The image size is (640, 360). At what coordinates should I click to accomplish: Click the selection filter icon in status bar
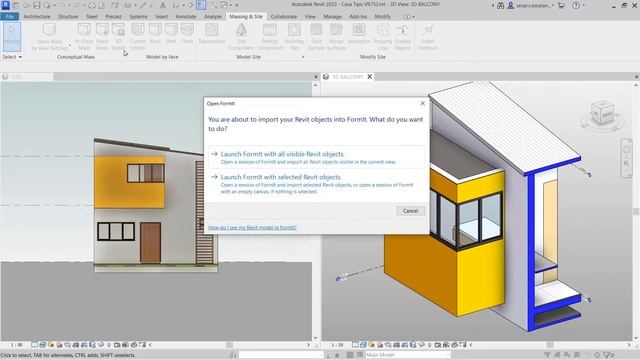pyautogui.click(x=608, y=355)
